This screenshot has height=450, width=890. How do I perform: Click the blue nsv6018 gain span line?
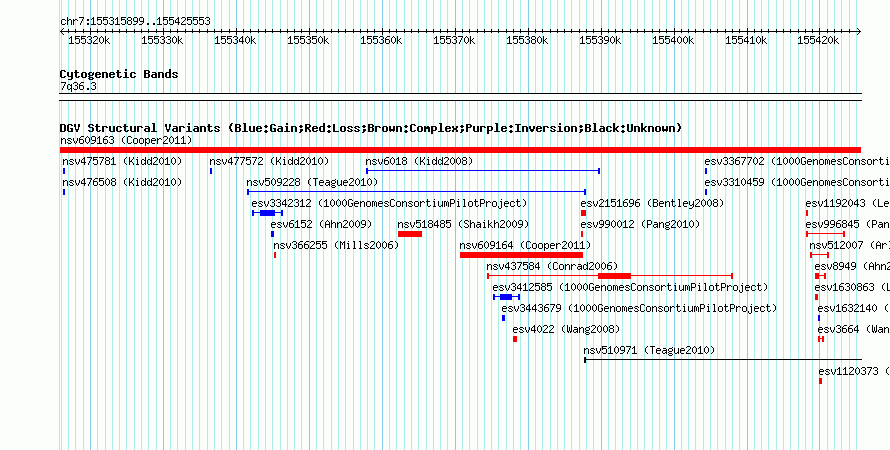pos(483,171)
